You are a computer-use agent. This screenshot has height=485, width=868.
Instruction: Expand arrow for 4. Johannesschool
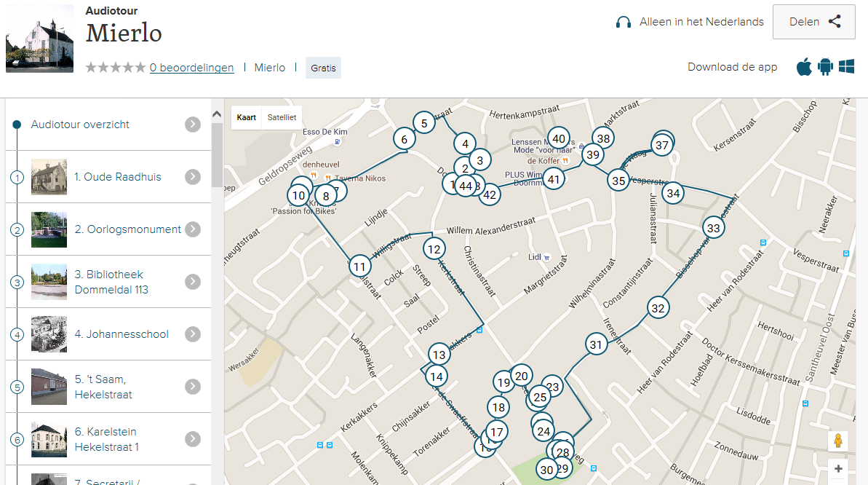(193, 334)
